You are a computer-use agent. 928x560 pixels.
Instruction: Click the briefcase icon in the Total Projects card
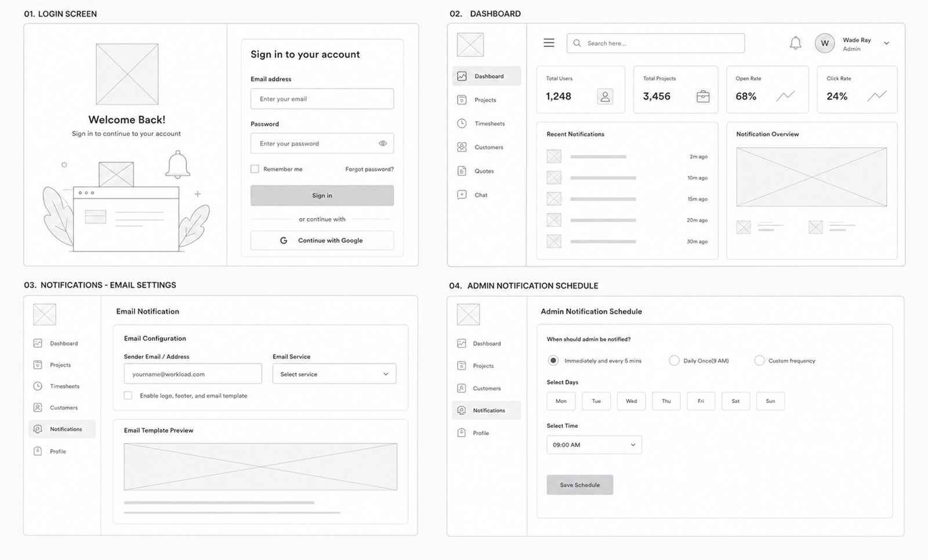click(x=703, y=97)
